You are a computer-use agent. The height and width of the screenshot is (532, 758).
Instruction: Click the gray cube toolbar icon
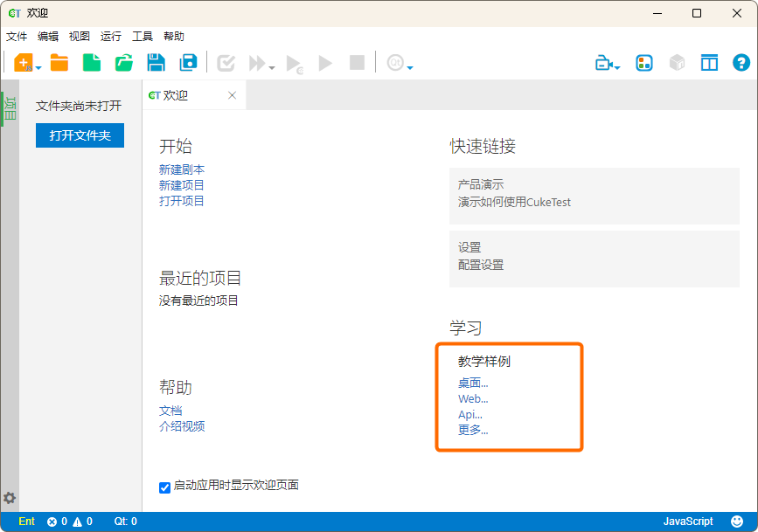[677, 63]
